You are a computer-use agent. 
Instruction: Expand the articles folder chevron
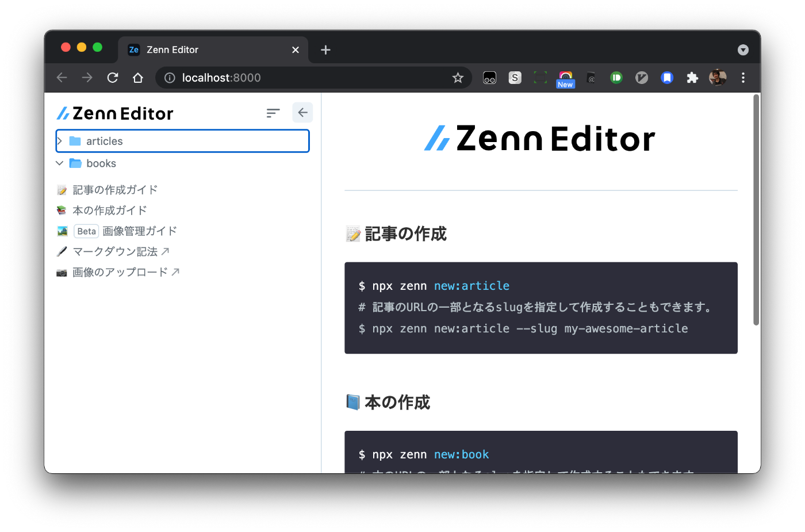pyautogui.click(x=59, y=141)
